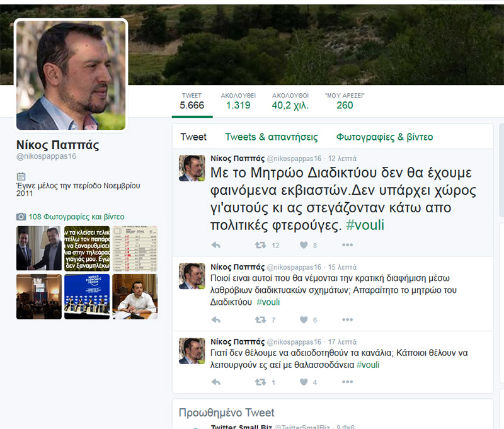Image resolution: width=504 pixels, height=429 pixels.
Task: Like the tweet with 6 likes
Action: coord(304,319)
